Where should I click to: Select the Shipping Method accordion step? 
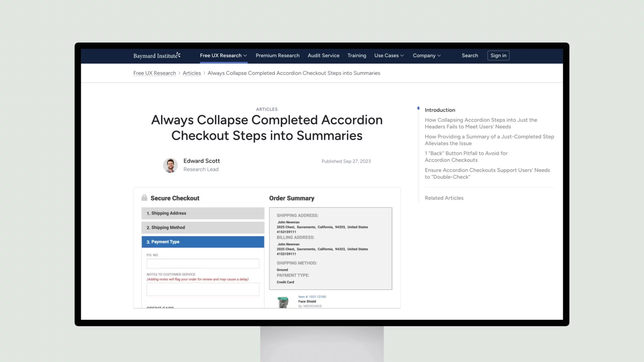(x=203, y=227)
